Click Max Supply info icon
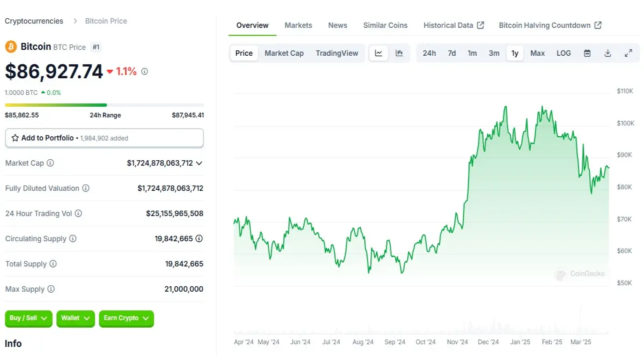 click(51, 289)
